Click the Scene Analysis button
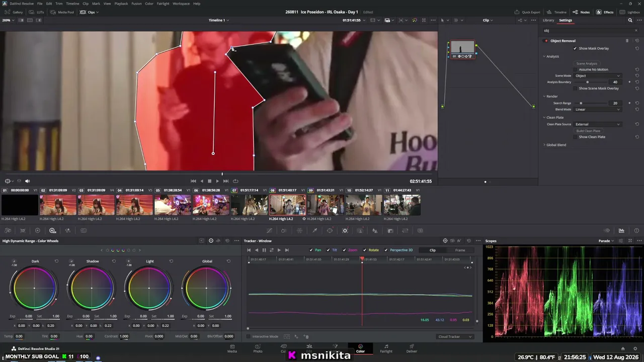Screen dimensions: 644x362 [x=587, y=63]
